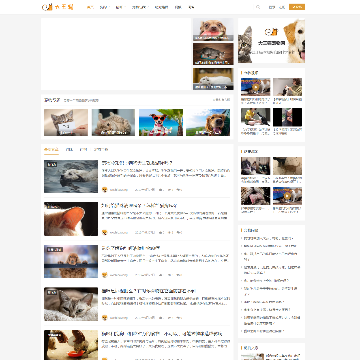Open the tabby cat lying down topic image
The width and height of the screenshot is (360, 360).
tap(113, 122)
